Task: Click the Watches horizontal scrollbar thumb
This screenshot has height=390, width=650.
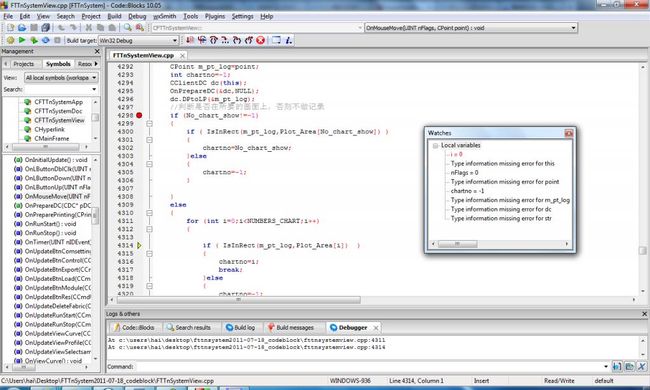Action: click(x=457, y=244)
